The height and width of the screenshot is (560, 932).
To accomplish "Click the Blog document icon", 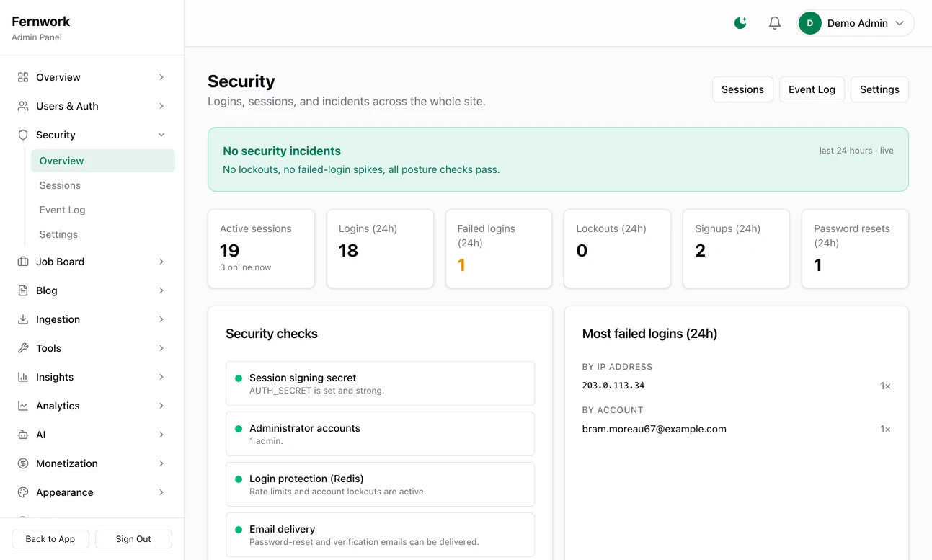I will point(23,290).
